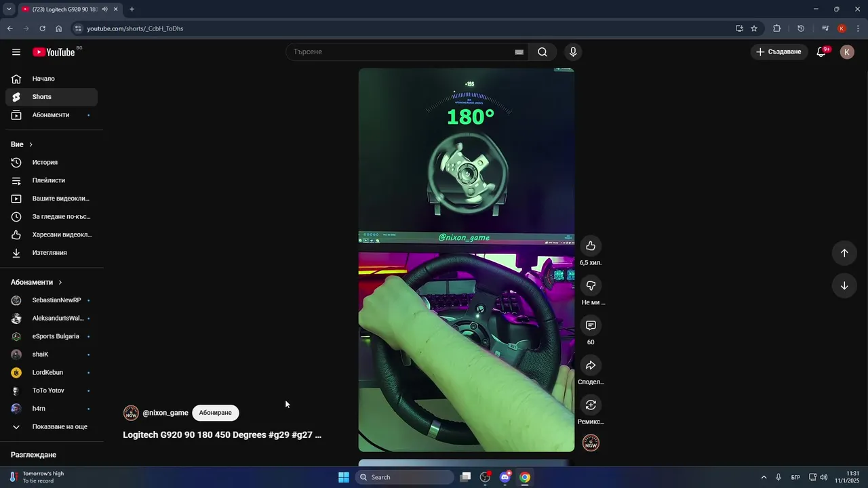Open История in the sidebar
Screen dimensions: 868x488
coord(52,163)
